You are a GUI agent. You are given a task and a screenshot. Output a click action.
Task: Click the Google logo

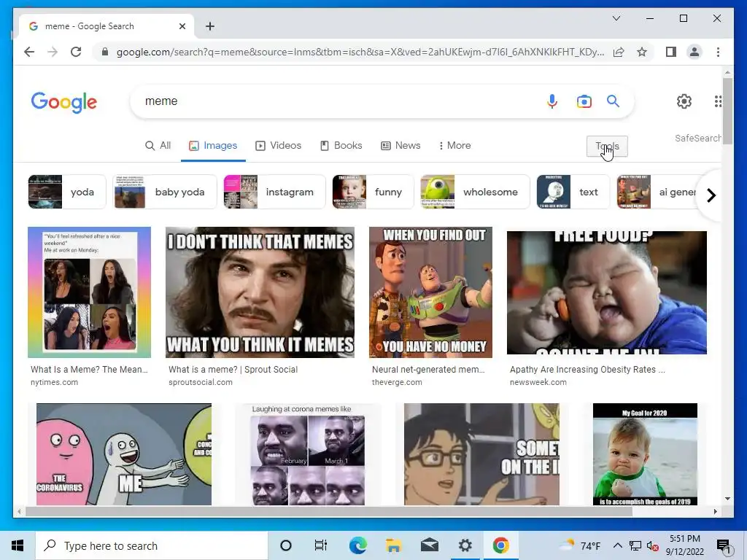(64, 102)
